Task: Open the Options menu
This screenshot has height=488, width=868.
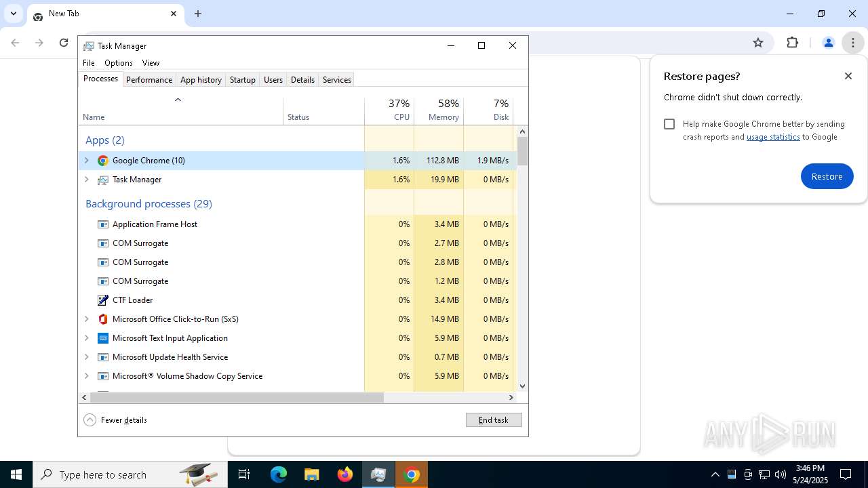Action: (x=119, y=63)
